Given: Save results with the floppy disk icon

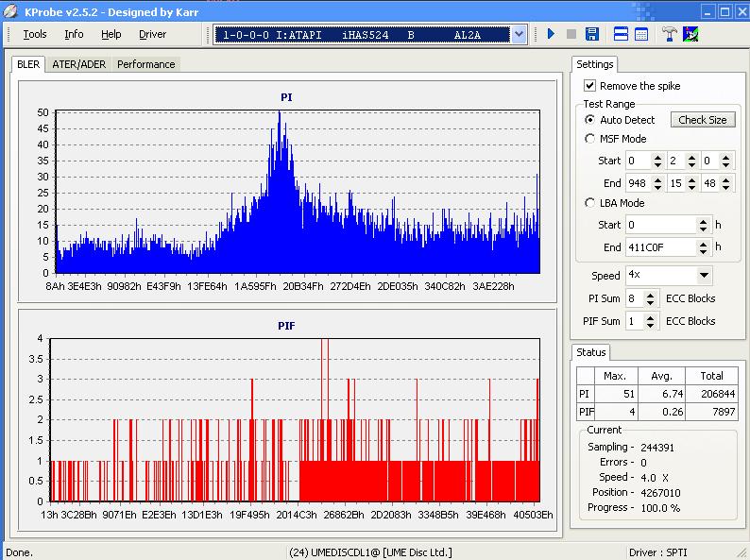Looking at the screenshot, I should click(591, 34).
